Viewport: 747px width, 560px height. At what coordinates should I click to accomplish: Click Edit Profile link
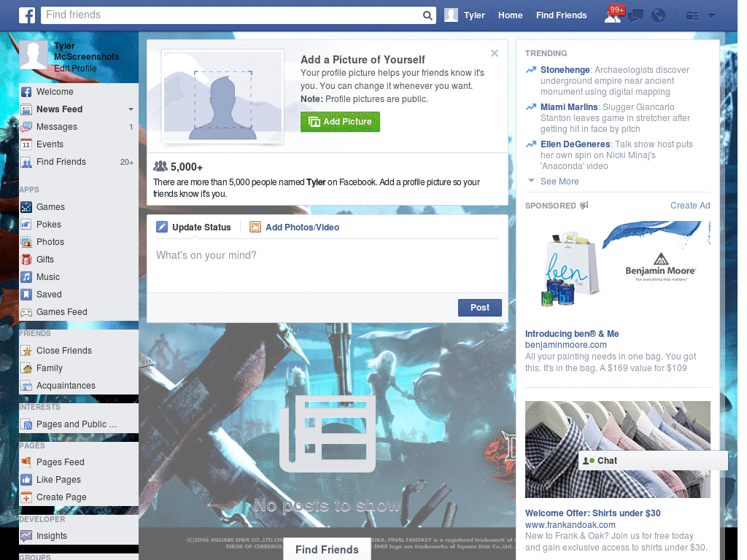coord(75,68)
